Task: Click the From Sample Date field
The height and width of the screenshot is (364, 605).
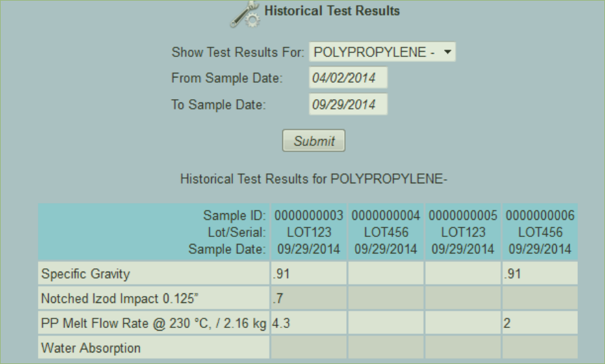Action: point(348,77)
